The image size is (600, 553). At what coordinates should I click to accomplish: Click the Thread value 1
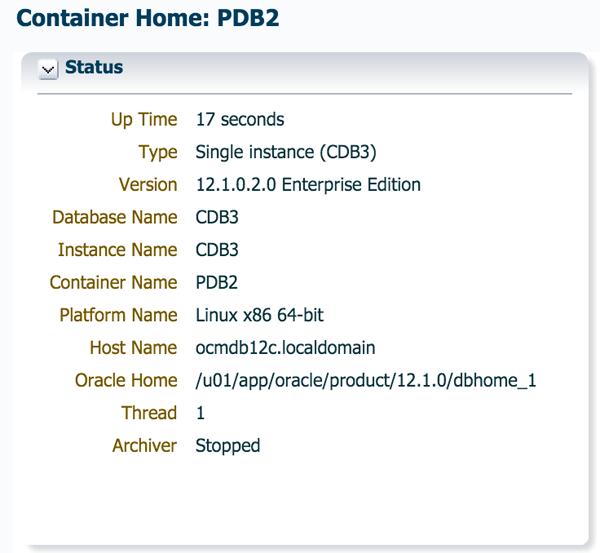(200, 413)
